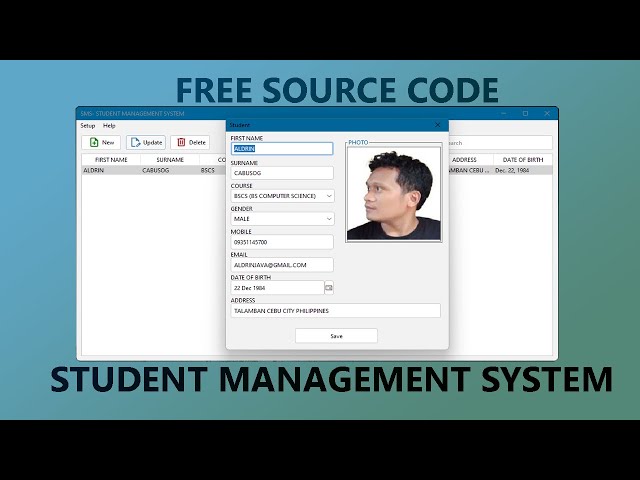Open the Setup menu
This screenshot has height=480, width=640.
87,126
